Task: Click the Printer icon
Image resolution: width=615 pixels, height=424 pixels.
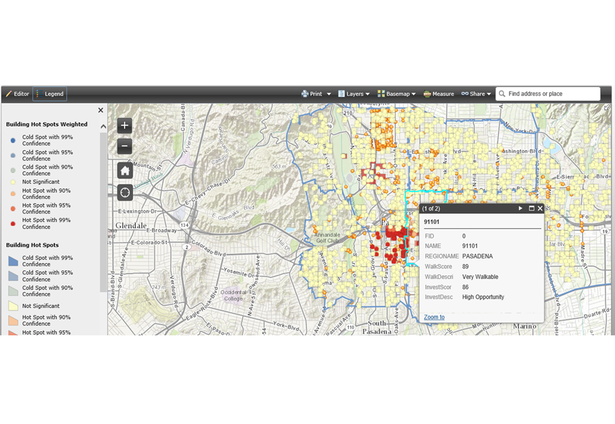Action: [305, 94]
